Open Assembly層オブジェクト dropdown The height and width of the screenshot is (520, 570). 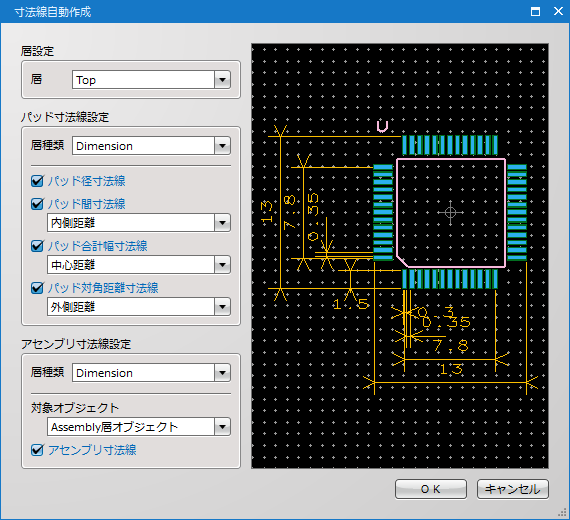tap(139, 427)
